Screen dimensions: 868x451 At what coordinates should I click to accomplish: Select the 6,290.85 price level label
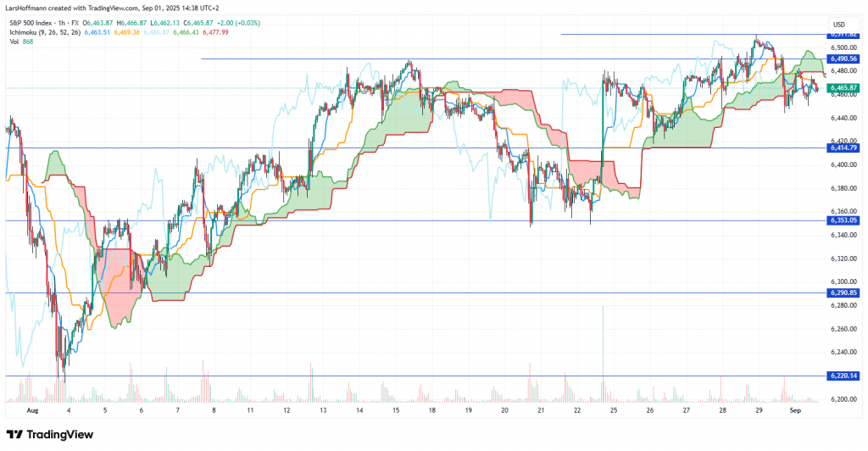844,293
